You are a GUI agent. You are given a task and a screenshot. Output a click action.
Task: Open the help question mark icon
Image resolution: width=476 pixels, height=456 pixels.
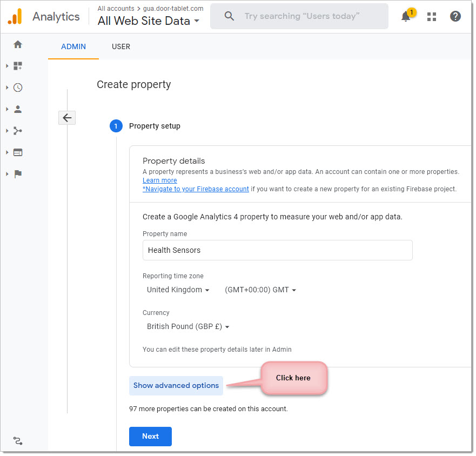[456, 16]
